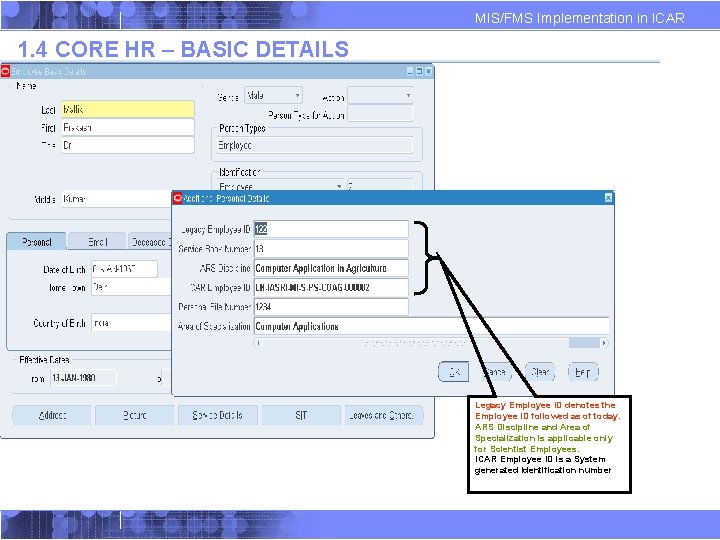Open the Leaves and Others button
The height and width of the screenshot is (540, 720).
(x=384, y=415)
